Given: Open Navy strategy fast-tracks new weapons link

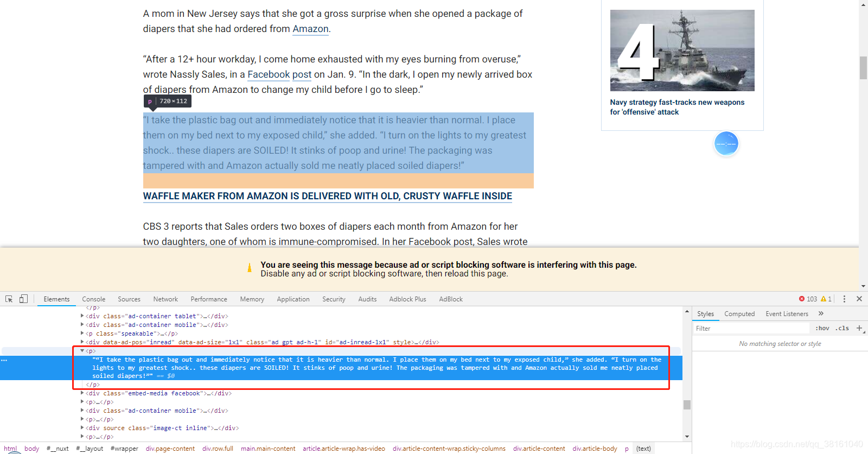Looking at the screenshot, I should 677,107.
